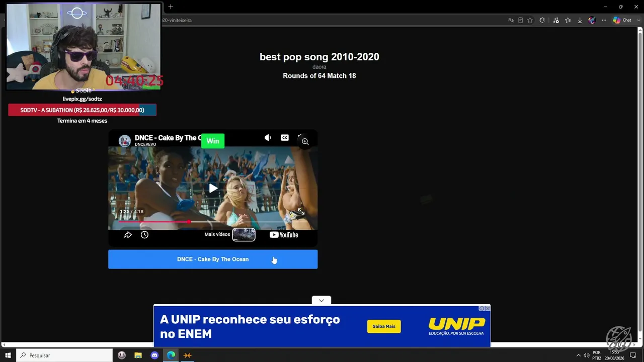Enter fullscreen on the video player
Image resolution: width=644 pixels, height=362 pixels.
click(x=300, y=212)
